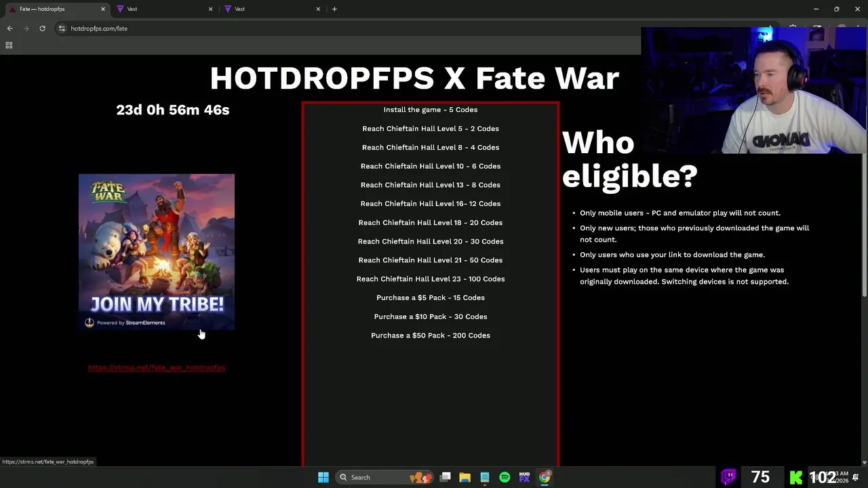
Task: Close the Vast tab beside the new-tab button
Action: pos(318,9)
